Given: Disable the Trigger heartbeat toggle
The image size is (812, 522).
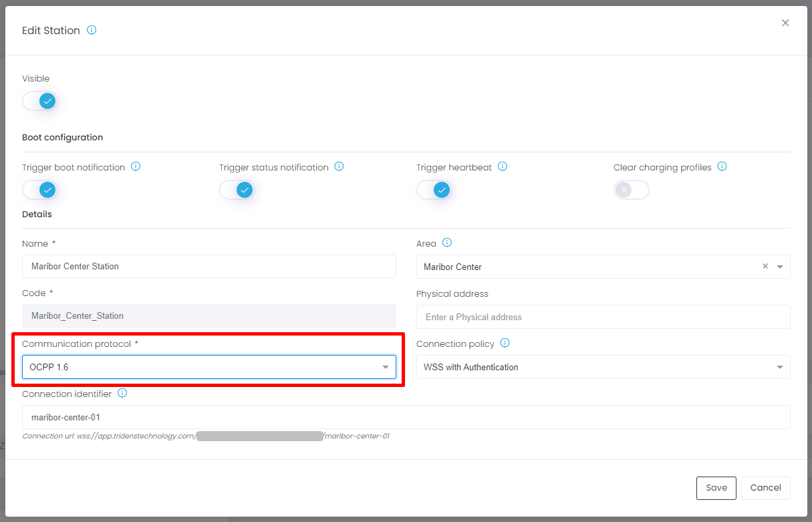Looking at the screenshot, I should [x=434, y=190].
